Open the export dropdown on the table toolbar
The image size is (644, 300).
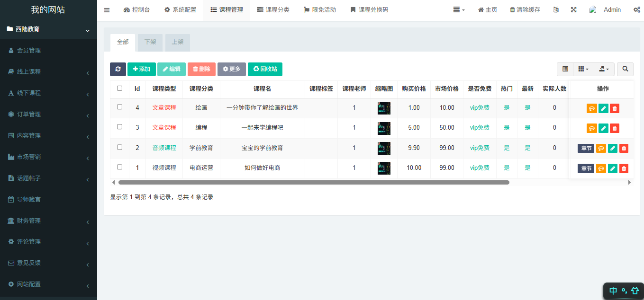tap(604, 69)
